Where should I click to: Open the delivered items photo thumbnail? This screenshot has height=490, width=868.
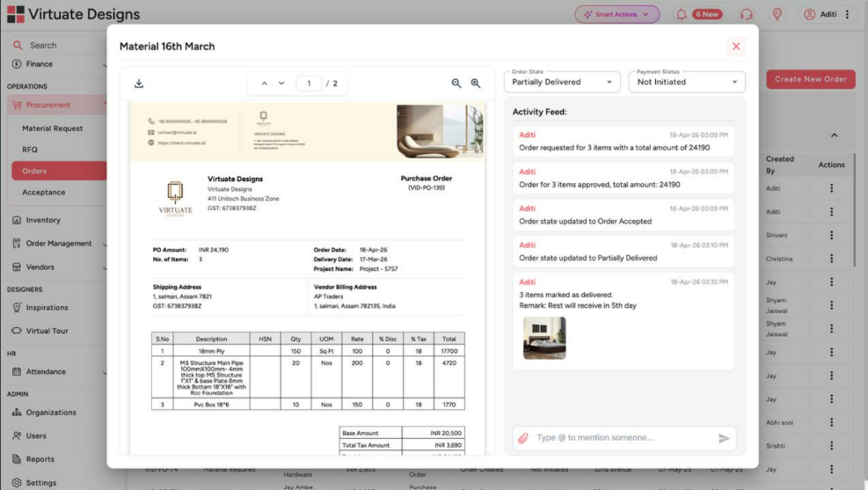tap(544, 338)
